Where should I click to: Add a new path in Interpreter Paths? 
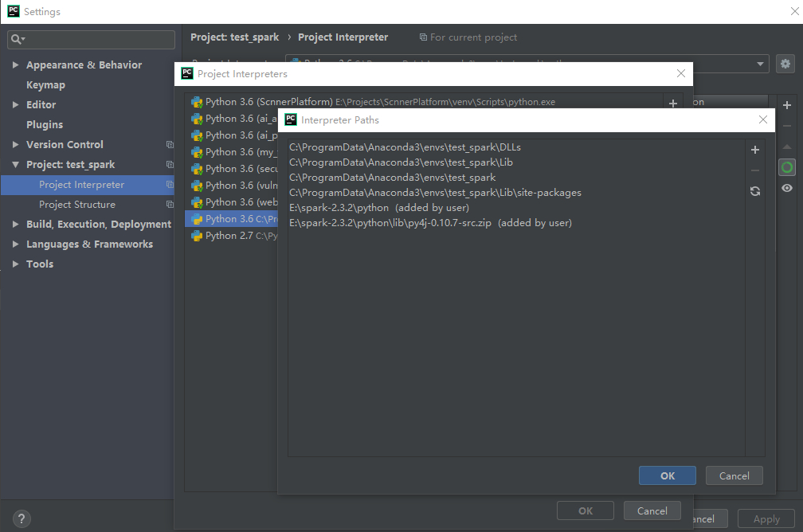755,150
